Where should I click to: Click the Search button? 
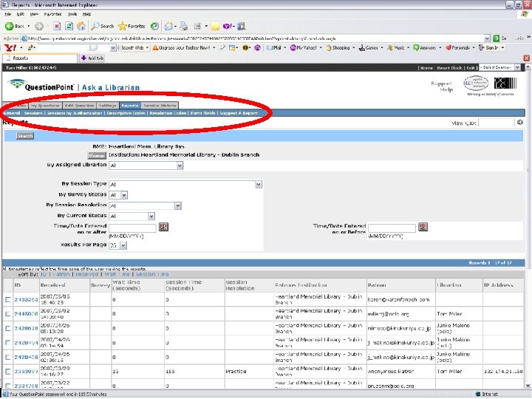coord(25,136)
